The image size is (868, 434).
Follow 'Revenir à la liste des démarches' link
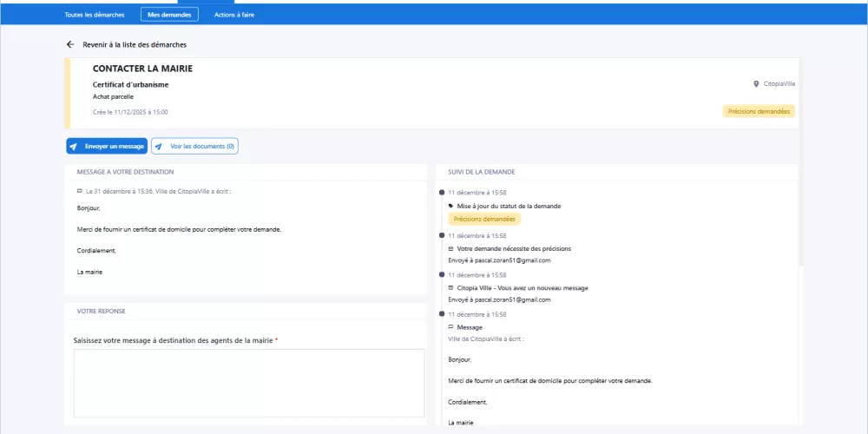(x=135, y=44)
